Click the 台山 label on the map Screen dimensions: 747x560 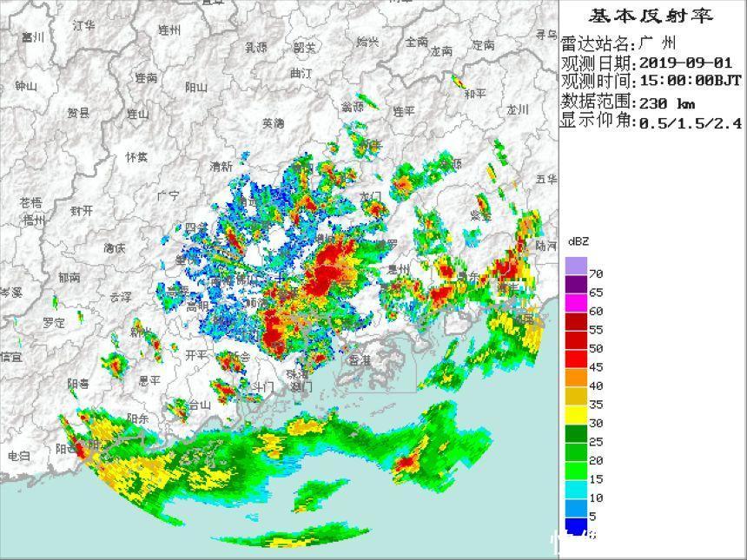pos(200,404)
